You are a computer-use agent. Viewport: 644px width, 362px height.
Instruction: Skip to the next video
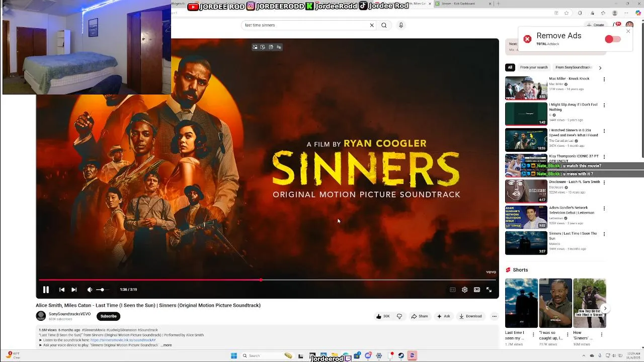click(74, 290)
